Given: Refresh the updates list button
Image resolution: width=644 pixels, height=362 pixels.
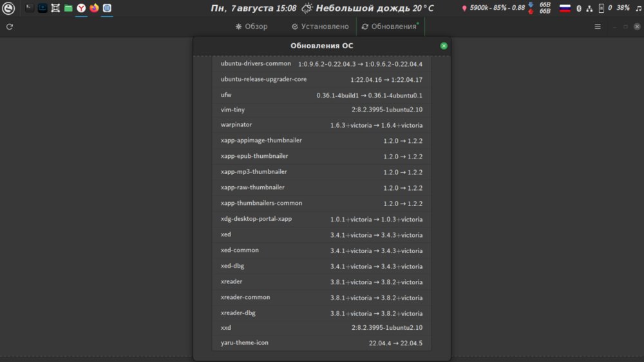Looking at the screenshot, I should pos(10,26).
